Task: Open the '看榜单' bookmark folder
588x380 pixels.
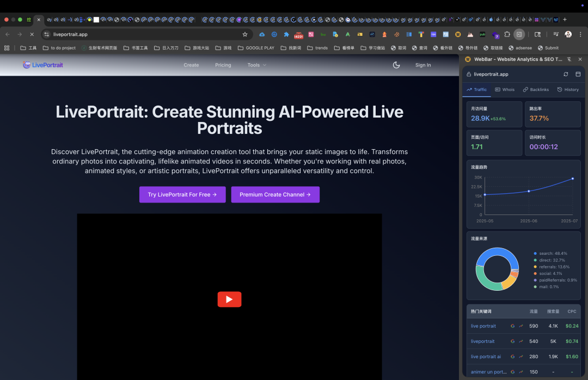Action: tap(344, 48)
